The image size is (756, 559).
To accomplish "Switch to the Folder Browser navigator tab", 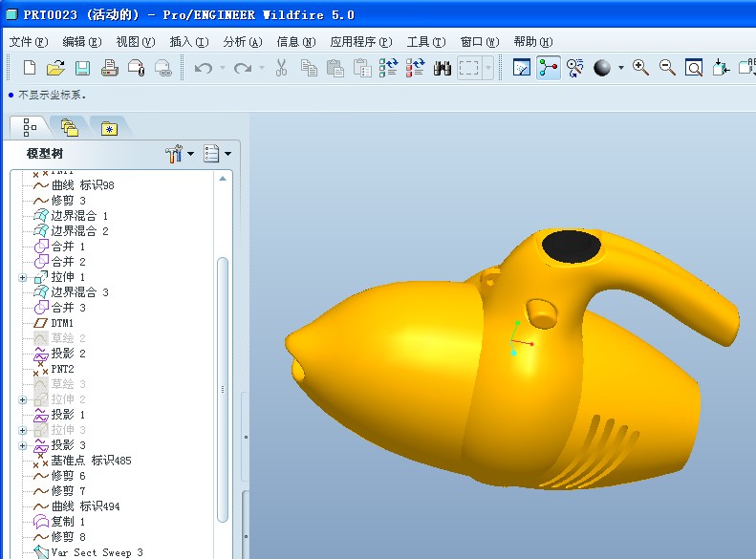I will [70, 128].
